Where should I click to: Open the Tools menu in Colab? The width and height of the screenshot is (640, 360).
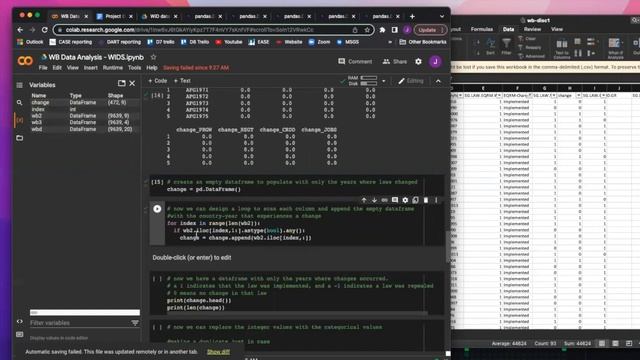tap(134, 68)
